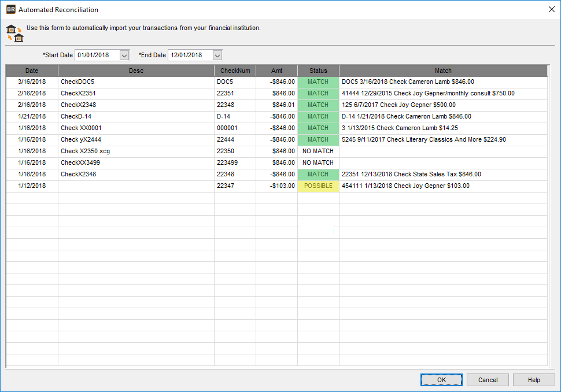561x392 pixels.
Task: Open Help for Automated Reconciliation
Action: [534, 380]
